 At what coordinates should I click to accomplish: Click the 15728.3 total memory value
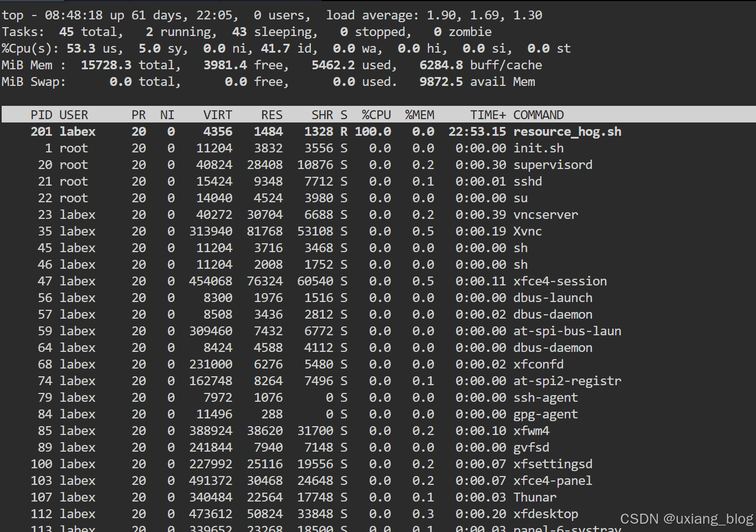pos(106,65)
